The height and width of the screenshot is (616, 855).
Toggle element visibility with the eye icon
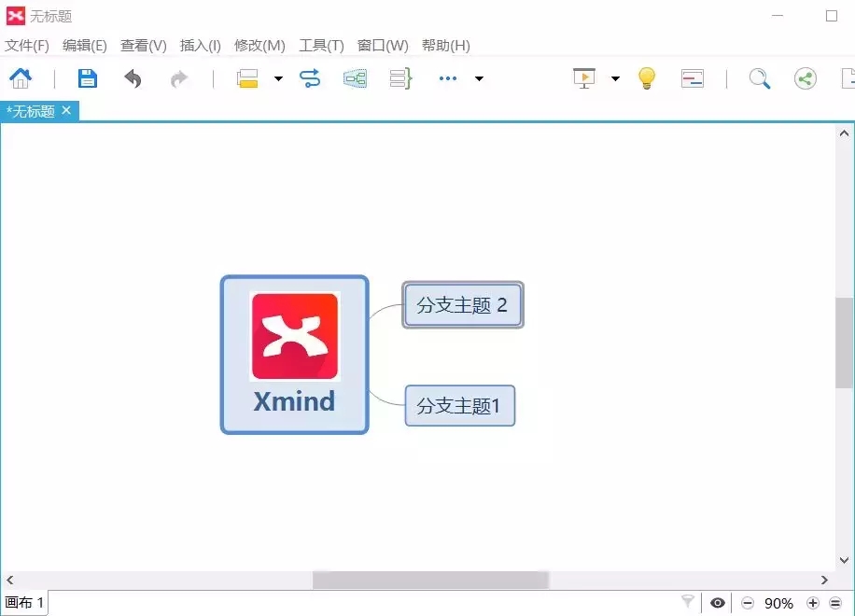coord(717,603)
